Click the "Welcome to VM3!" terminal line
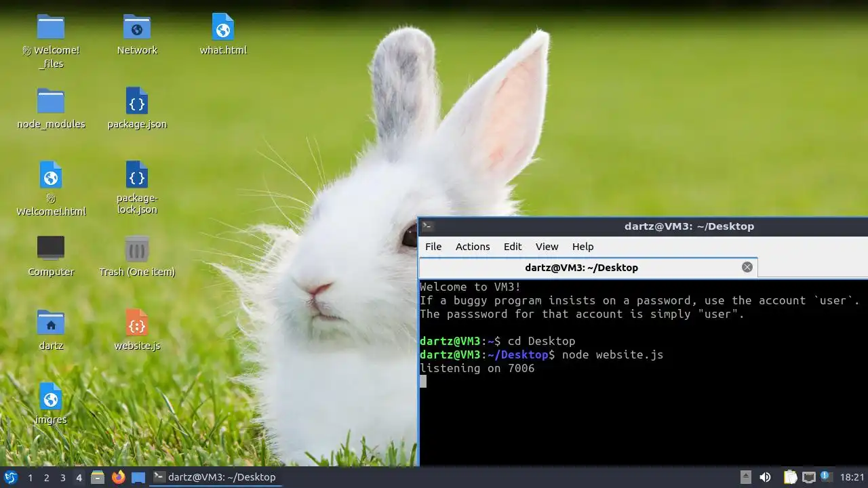The height and width of the screenshot is (488, 868). click(471, 287)
